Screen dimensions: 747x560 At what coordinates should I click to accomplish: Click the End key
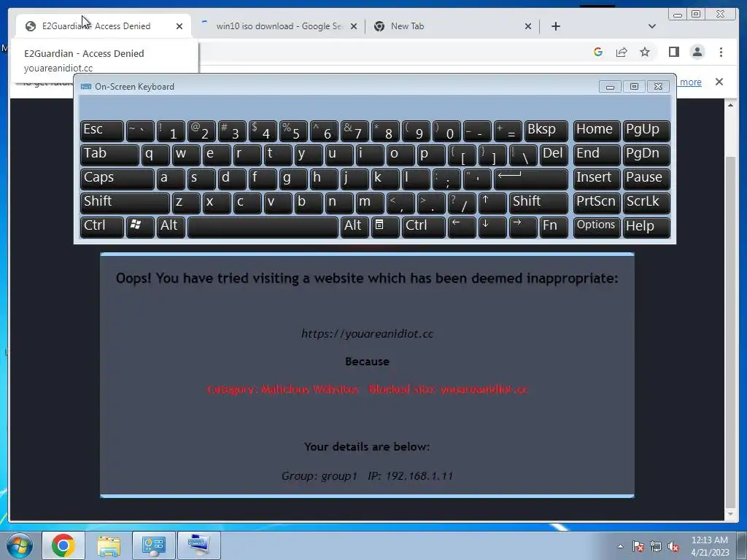click(x=597, y=155)
